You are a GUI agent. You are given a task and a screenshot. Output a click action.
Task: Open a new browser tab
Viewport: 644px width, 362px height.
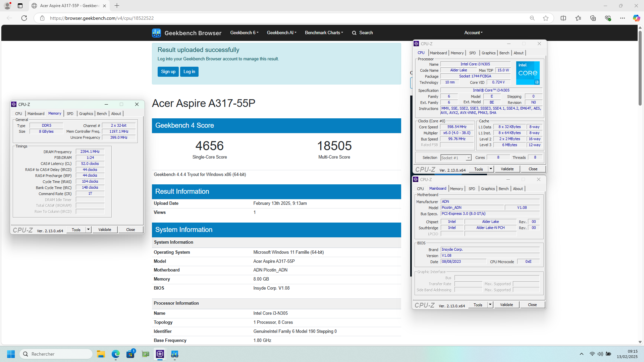point(117,6)
